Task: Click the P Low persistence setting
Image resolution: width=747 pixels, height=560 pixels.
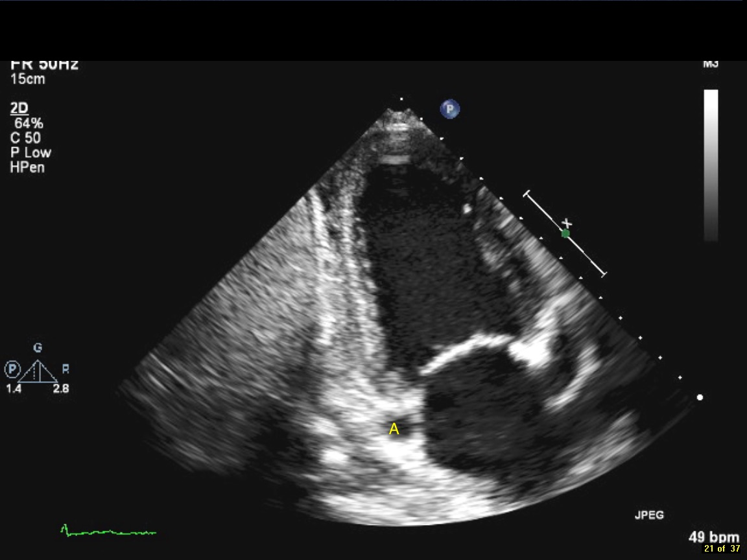Action: (30, 153)
